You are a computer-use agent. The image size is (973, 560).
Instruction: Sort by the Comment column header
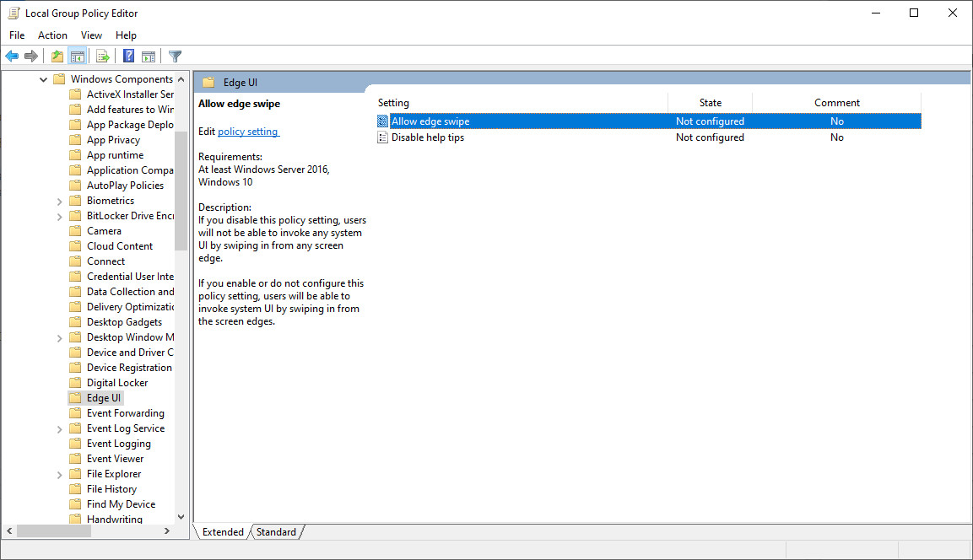coord(837,103)
